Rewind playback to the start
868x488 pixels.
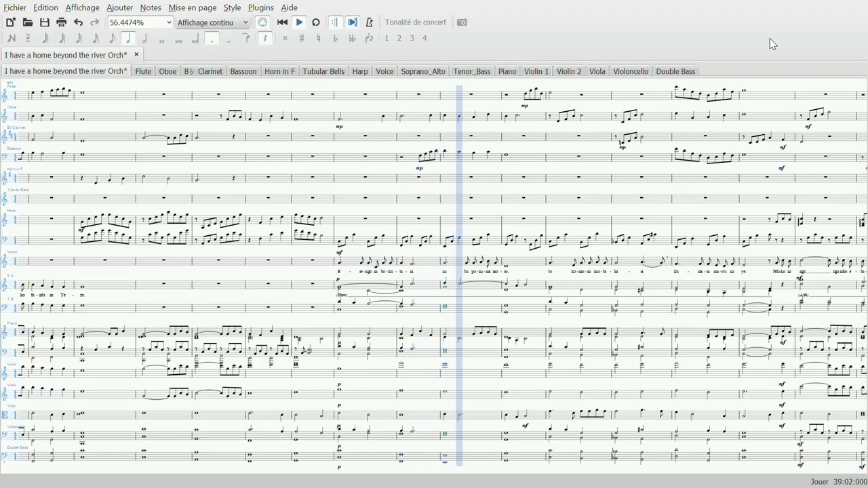click(283, 22)
